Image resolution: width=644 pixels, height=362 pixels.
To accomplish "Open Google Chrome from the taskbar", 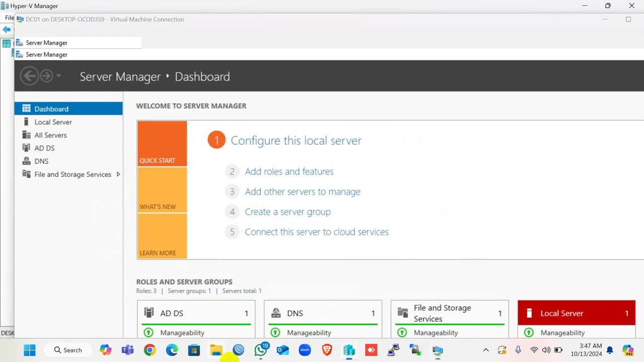I will 150,350.
